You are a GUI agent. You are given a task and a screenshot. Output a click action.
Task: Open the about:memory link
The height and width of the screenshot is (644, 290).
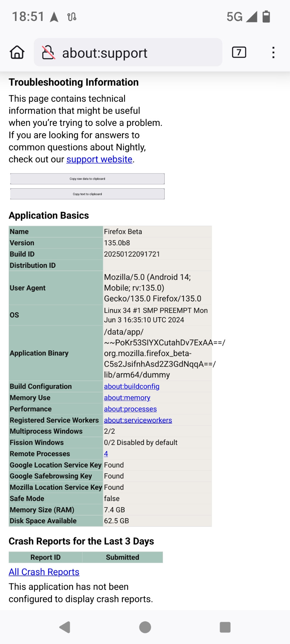(x=127, y=398)
